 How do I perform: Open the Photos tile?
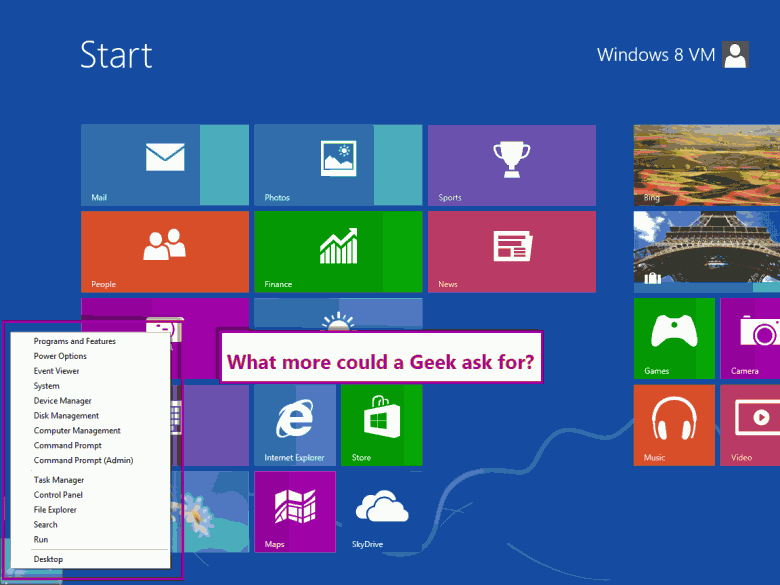338,165
